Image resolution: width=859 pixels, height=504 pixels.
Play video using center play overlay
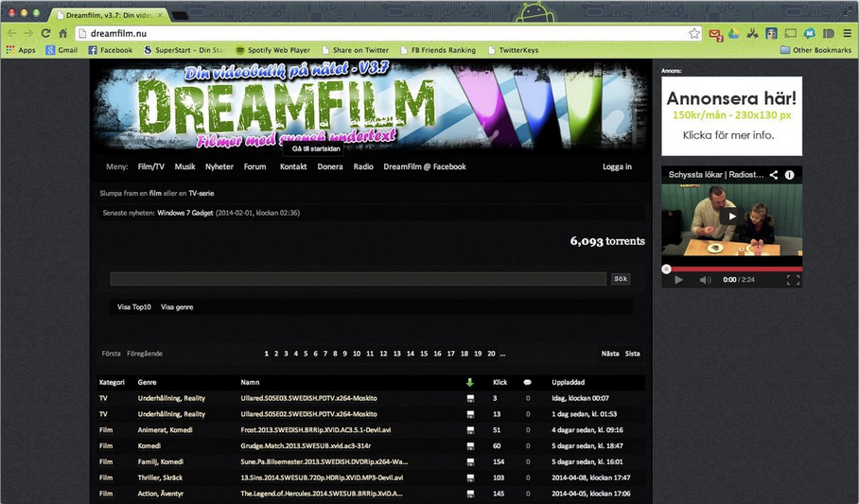pos(731,216)
